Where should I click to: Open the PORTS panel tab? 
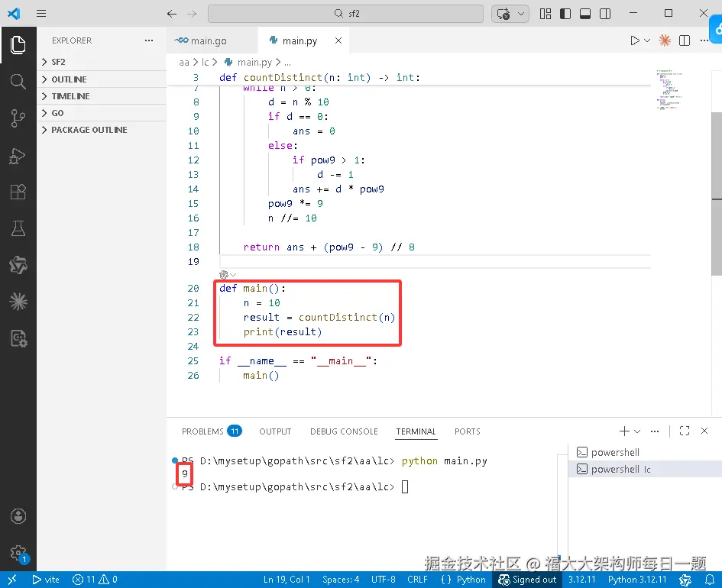pyautogui.click(x=468, y=431)
